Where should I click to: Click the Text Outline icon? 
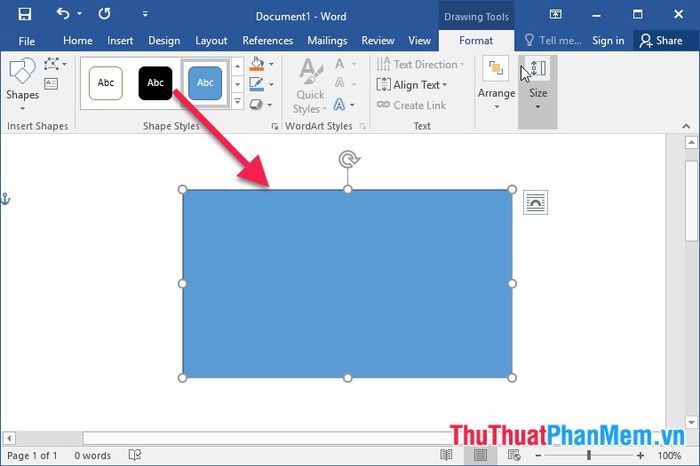click(x=340, y=83)
